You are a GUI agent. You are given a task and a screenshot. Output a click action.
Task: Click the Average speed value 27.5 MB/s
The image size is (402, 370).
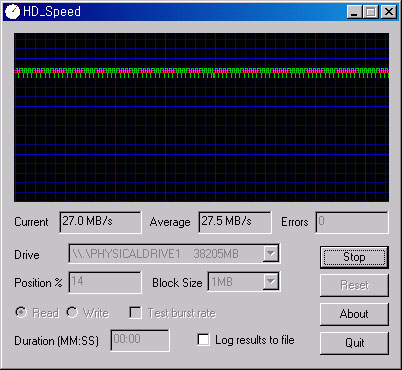tap(226, 221)
